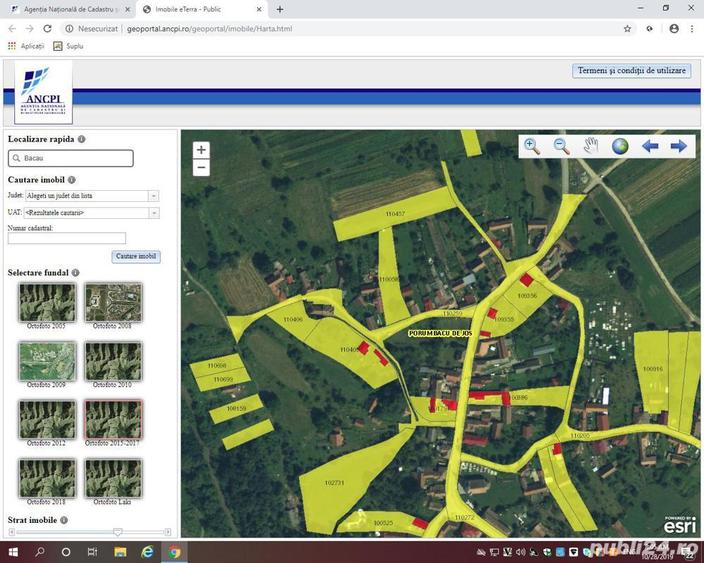
Task: Open the Suplu bookmark
Action: [68, 46]
